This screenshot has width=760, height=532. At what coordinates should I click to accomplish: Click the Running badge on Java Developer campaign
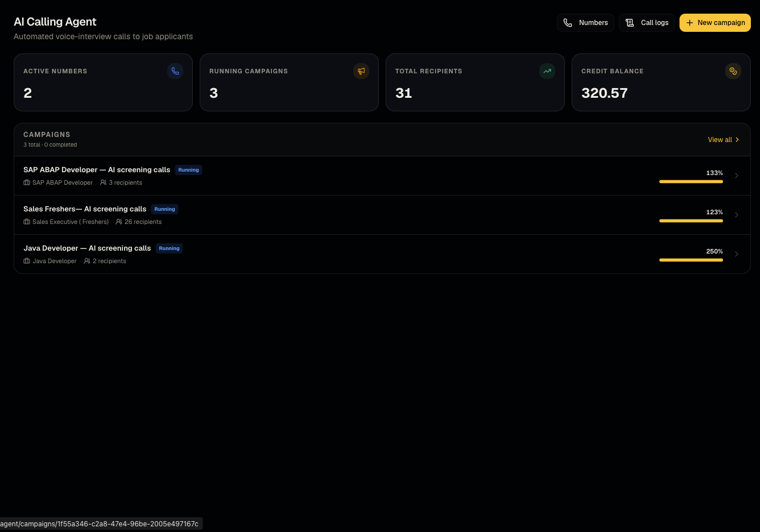point(170,248)
